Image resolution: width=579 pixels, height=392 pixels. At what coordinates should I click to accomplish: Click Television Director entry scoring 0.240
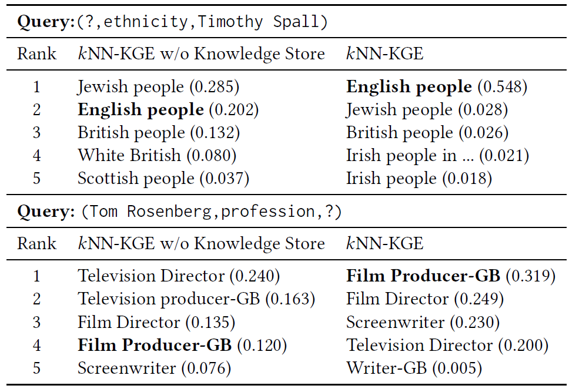[178, 276]
